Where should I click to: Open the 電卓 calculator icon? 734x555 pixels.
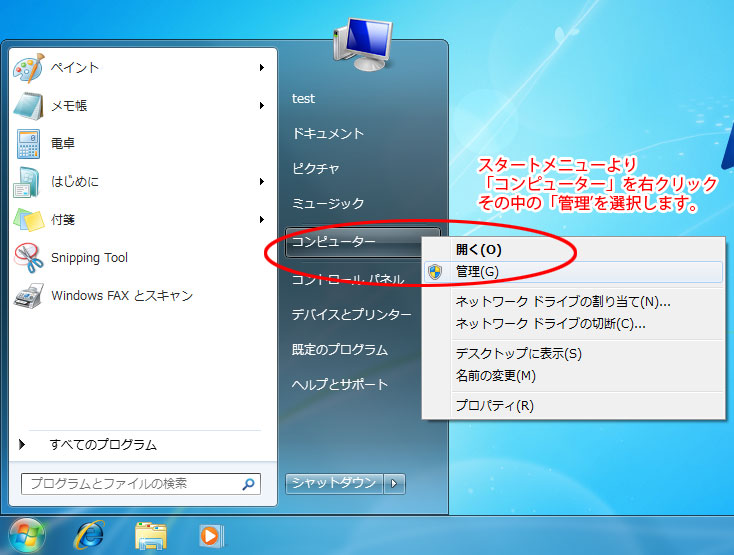click(29, 144)
